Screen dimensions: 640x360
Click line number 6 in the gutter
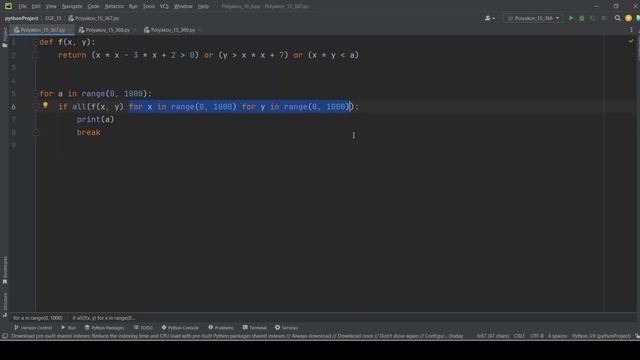(13, 107)
